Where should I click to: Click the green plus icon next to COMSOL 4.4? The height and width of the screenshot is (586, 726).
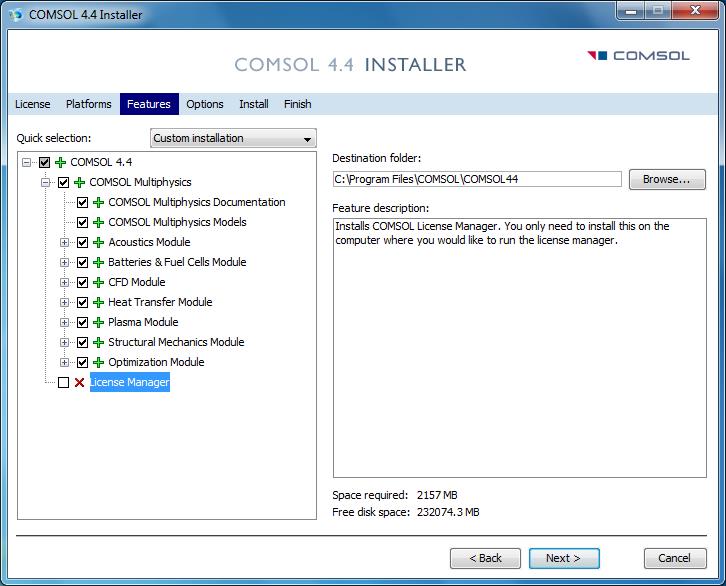(x=61, y=162)
